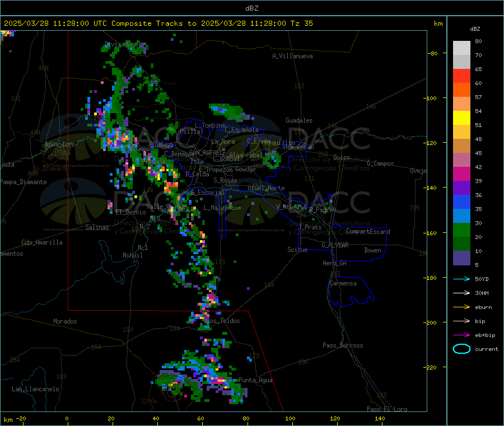
Task: Click the green 20 dBZ color swatch
Action: tap(461, 230)
